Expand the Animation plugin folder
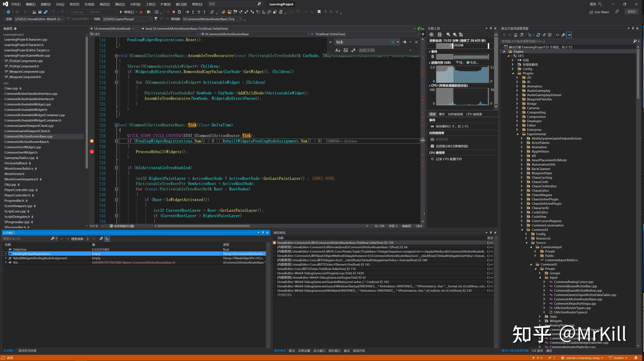The width and height of the screenshot is (644, 361). (x=518, y=86)
